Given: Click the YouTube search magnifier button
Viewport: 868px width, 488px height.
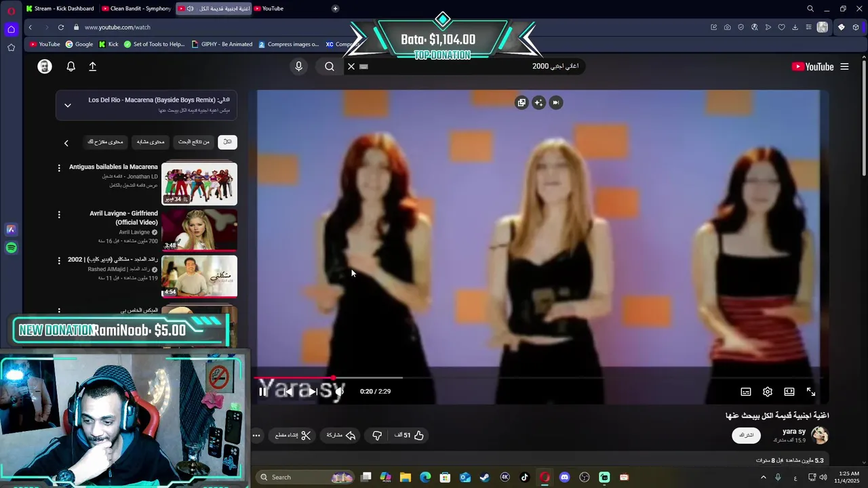Looking at the screenshot, I should click(330, 66).
